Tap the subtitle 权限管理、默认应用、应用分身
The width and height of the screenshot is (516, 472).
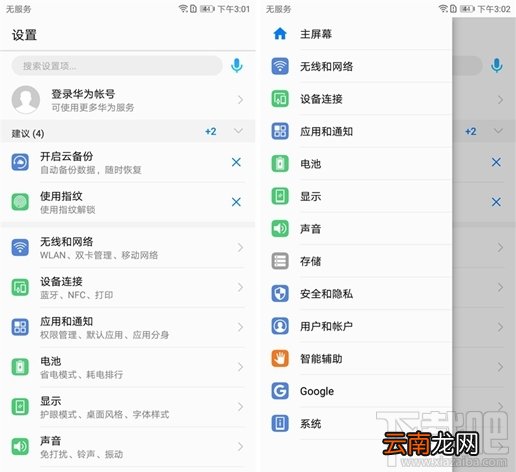coord(104,335)
